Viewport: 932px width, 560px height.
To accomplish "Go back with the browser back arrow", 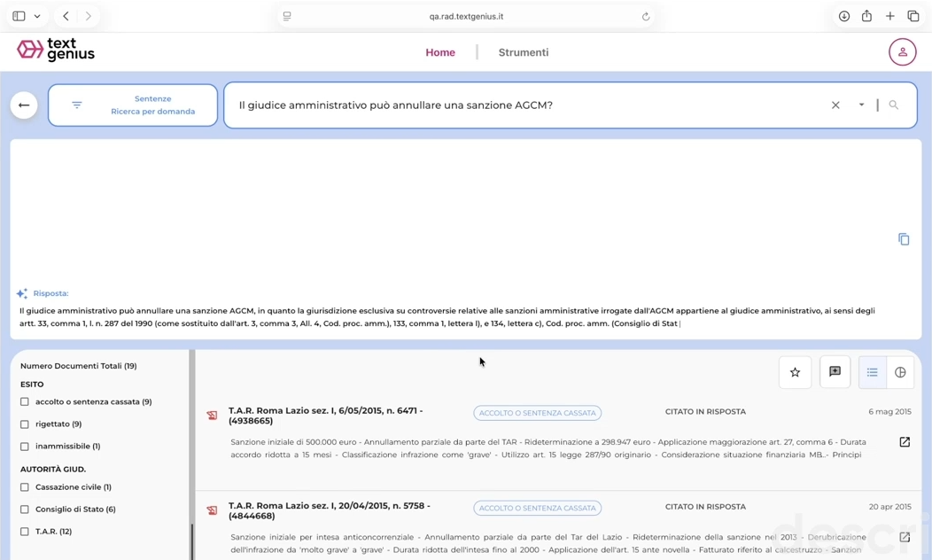I will (x=66, y=16).
